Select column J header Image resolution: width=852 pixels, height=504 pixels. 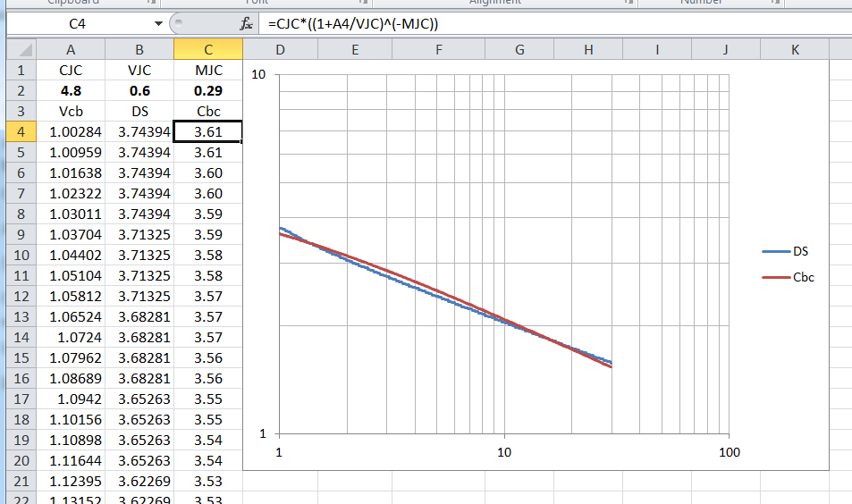[725, 50]
